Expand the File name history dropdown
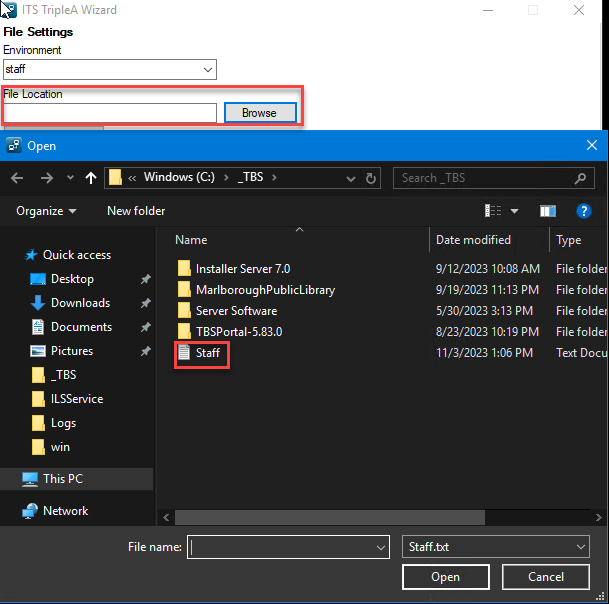 tap(380, 547)
